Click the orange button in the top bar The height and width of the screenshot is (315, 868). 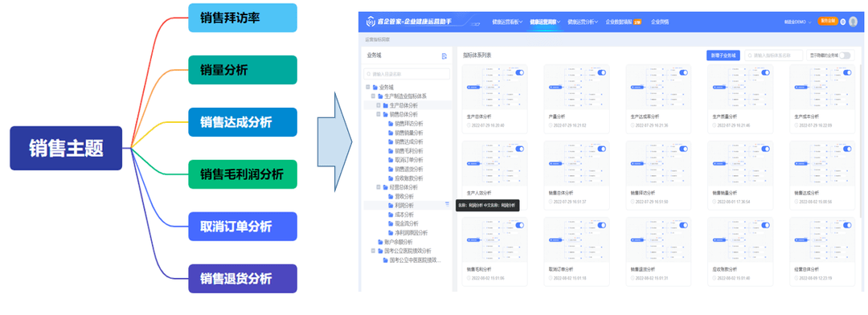(x=828, y=21)
